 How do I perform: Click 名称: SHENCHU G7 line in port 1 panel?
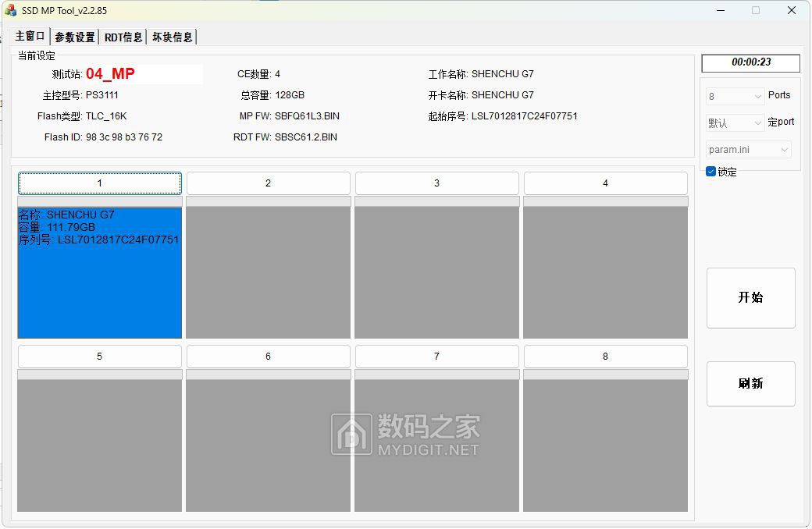[66, 215]
